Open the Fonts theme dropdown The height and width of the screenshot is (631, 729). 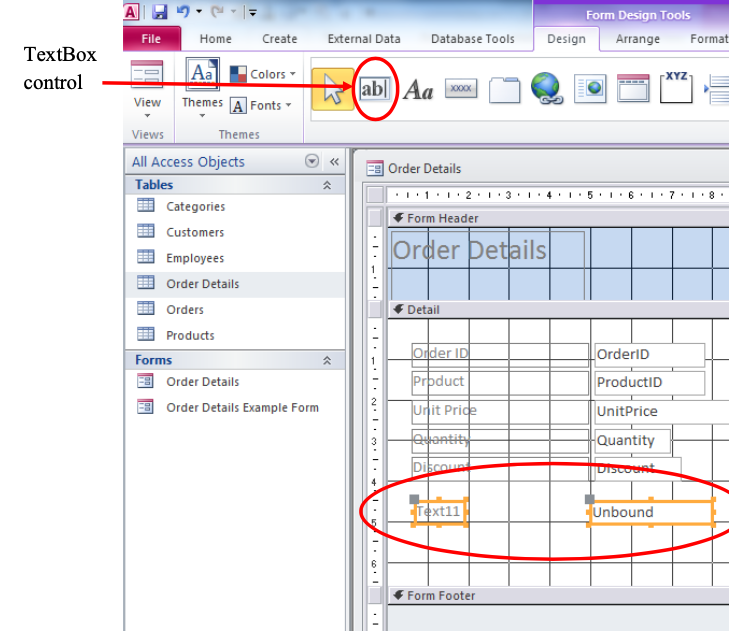(x=263, y=105)
